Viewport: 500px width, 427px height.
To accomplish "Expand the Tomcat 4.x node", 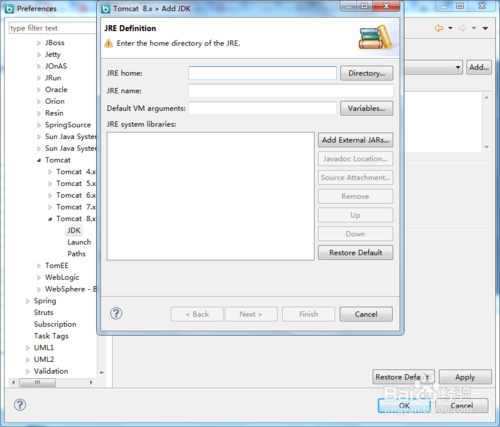I will (x=50, y=172).
